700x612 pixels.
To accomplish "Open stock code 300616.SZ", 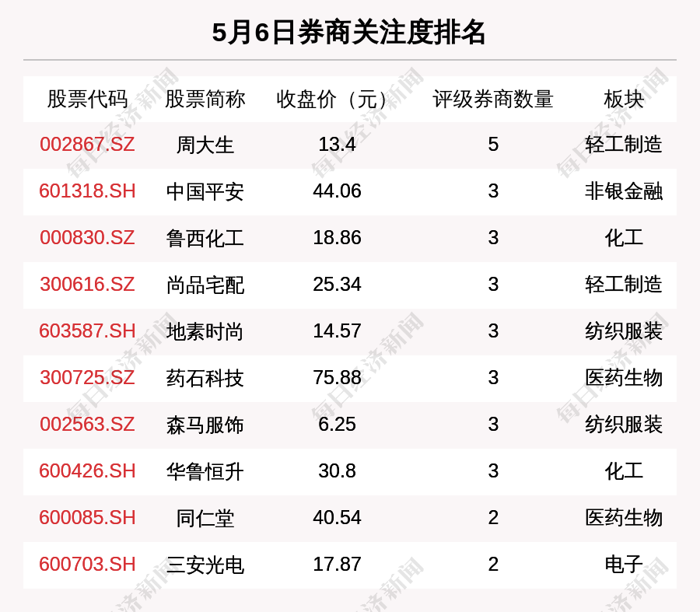I will (x=87, y=285).
